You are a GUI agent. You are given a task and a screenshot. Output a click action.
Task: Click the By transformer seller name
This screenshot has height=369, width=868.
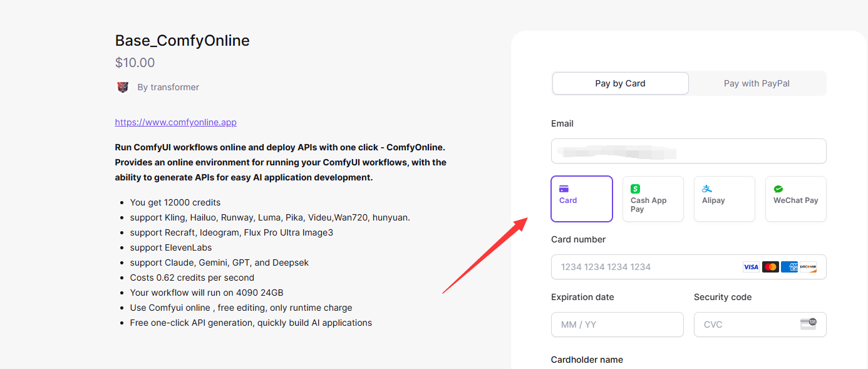(x=168, y=87)
